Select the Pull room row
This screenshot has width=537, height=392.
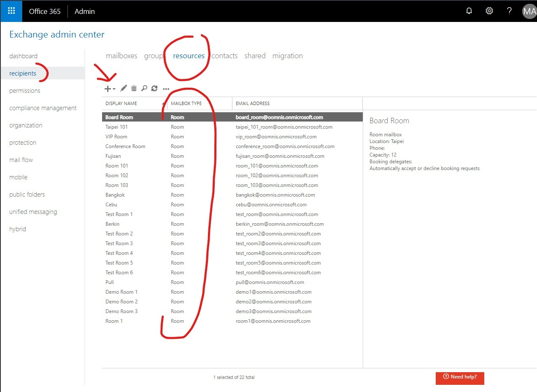point(232,282)
